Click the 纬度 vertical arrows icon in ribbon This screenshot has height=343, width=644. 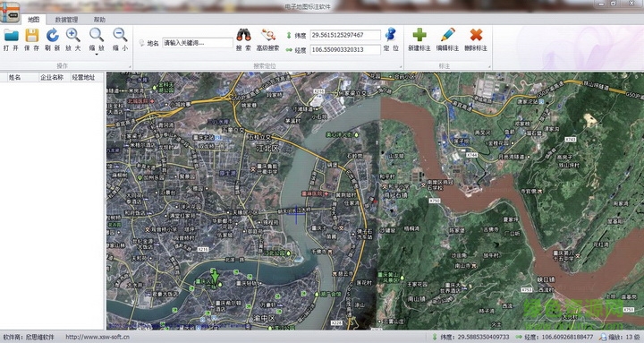[x=289, y=35]
